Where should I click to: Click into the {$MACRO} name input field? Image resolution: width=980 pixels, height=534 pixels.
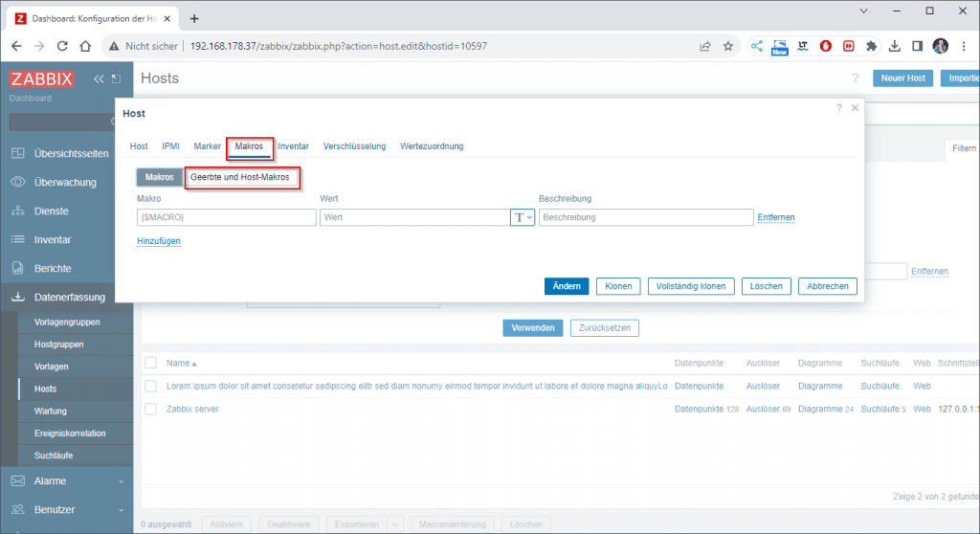(x=226, y=217)
